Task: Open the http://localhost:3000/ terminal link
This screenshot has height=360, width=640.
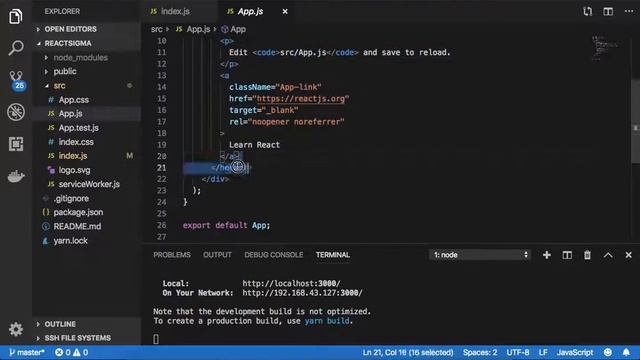Action: coord(291,283)
